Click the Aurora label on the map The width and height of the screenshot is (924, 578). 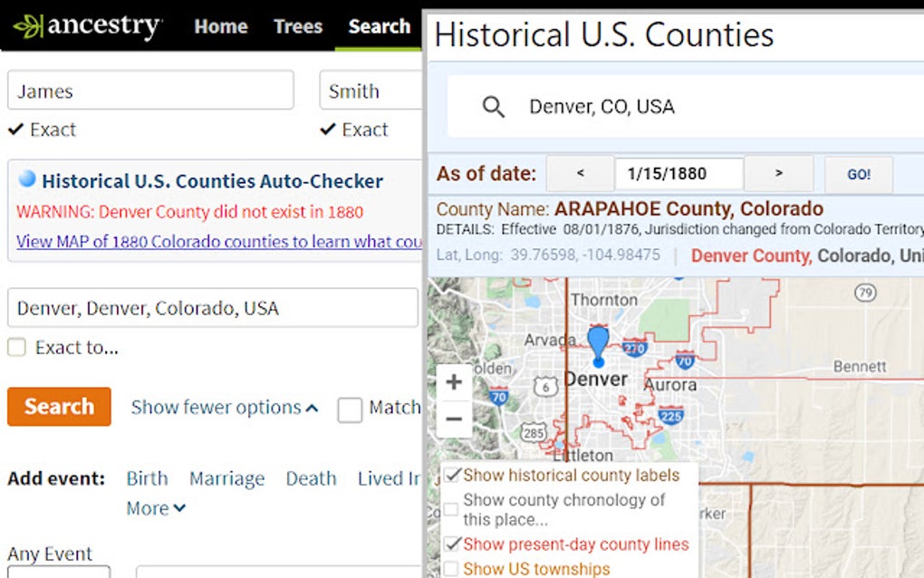(x=671, y=385)
